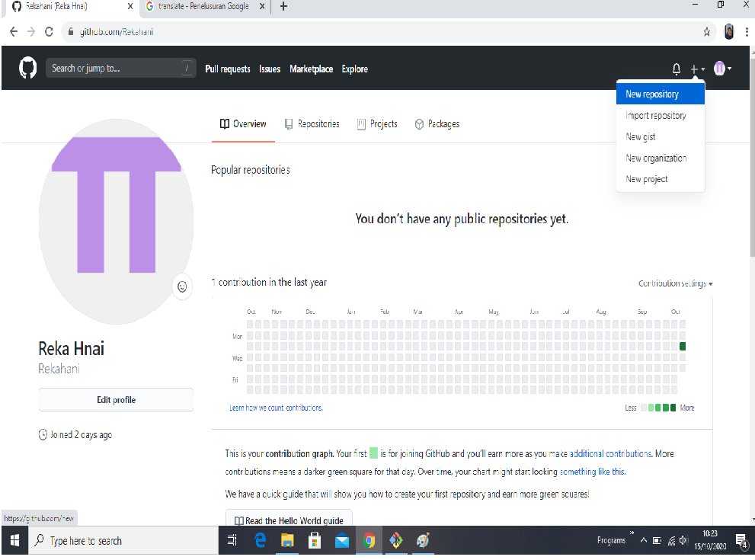
Task: Click the set status smiley icon
Action: [x=182, y=287]
